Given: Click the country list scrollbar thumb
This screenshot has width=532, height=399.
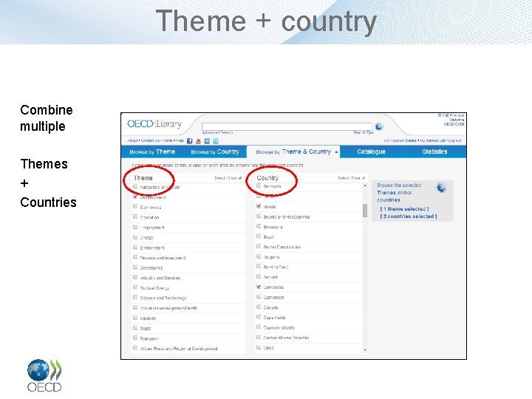Looking at the screenshot, I should [365, 211].
